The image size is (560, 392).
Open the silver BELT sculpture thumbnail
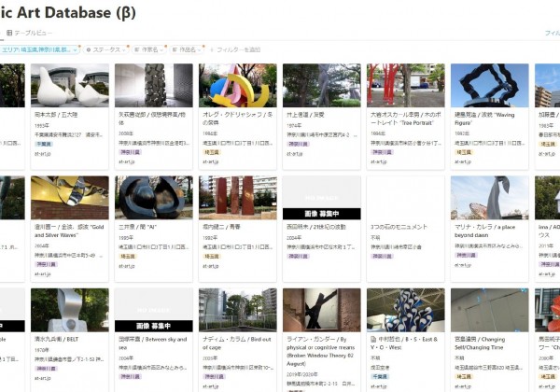(x=70, y=310)
